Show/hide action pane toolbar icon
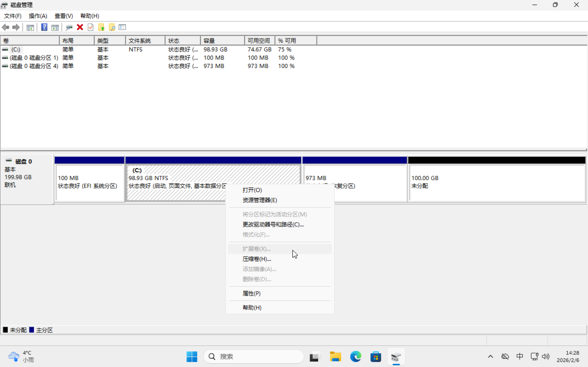The height and width of the screenshot is (367, 588). click(55, 27)
